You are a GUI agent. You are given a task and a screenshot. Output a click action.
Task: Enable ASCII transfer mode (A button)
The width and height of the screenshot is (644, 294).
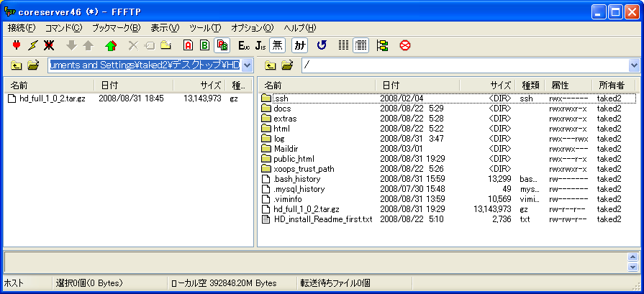(188, 45)
